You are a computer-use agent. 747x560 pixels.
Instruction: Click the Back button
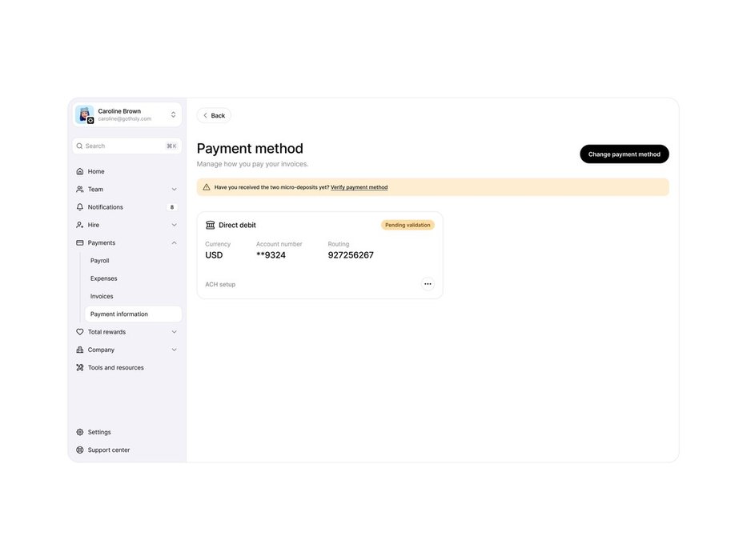pos(214,116)
